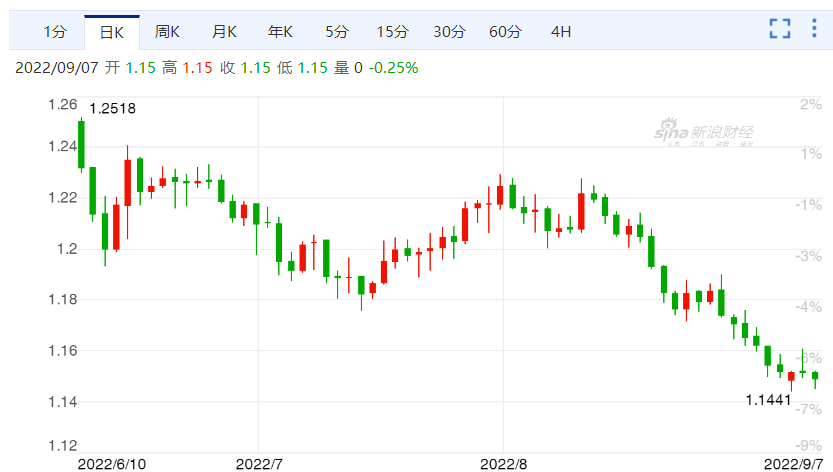This screenshot has height=472, width=833.
Task: Click the 1.2518 high price label
Action: point(112,109)
